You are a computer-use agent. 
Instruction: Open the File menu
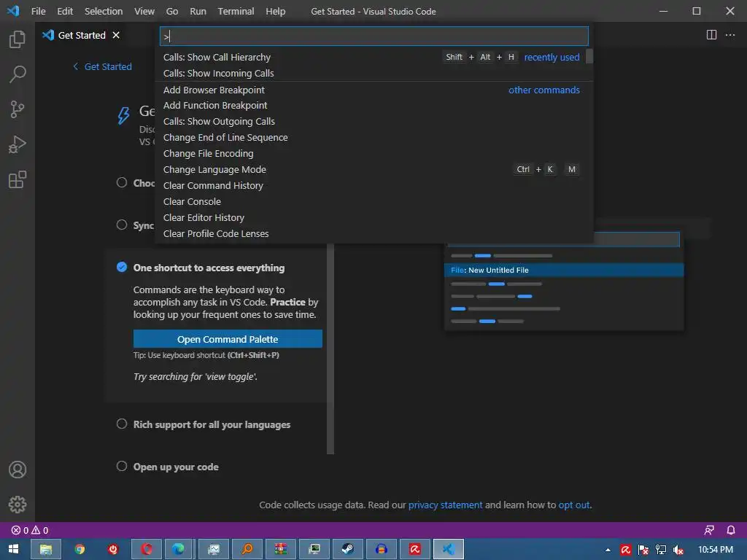38,11
